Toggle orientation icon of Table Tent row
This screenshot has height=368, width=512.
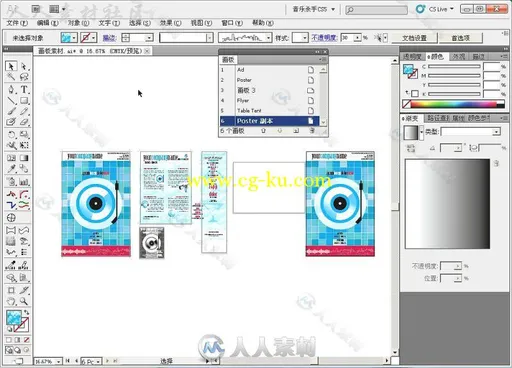(x=311, y=110)
